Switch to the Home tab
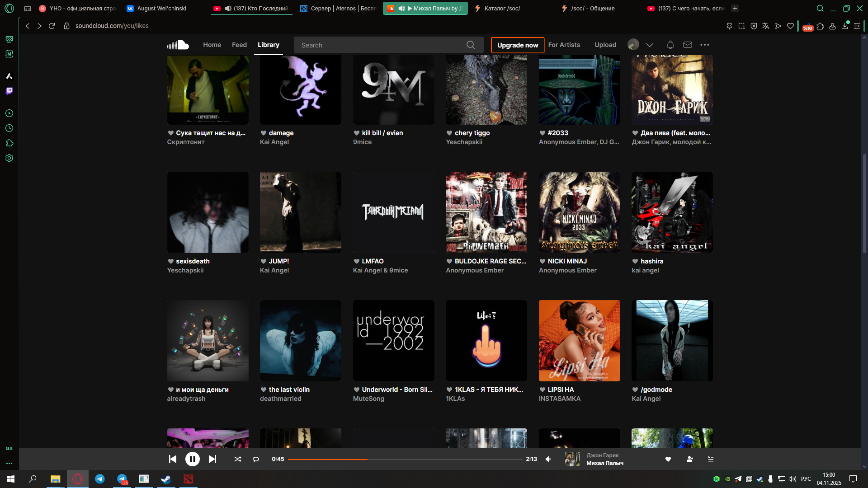The height and width of the screenshot is (488, 868). point(212,45)
